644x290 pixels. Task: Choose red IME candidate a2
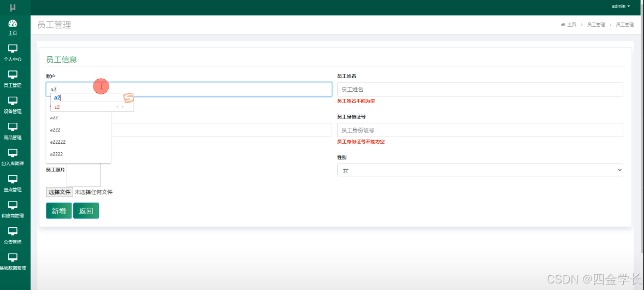tap(57, 107)
